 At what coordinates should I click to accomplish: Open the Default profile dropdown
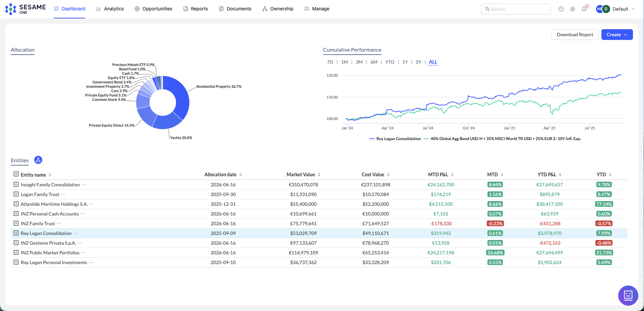coord(616,9)
